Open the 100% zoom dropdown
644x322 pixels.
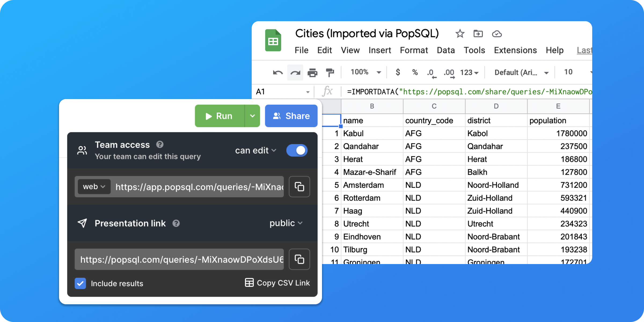pyautogui.click(x=366, y=72)
